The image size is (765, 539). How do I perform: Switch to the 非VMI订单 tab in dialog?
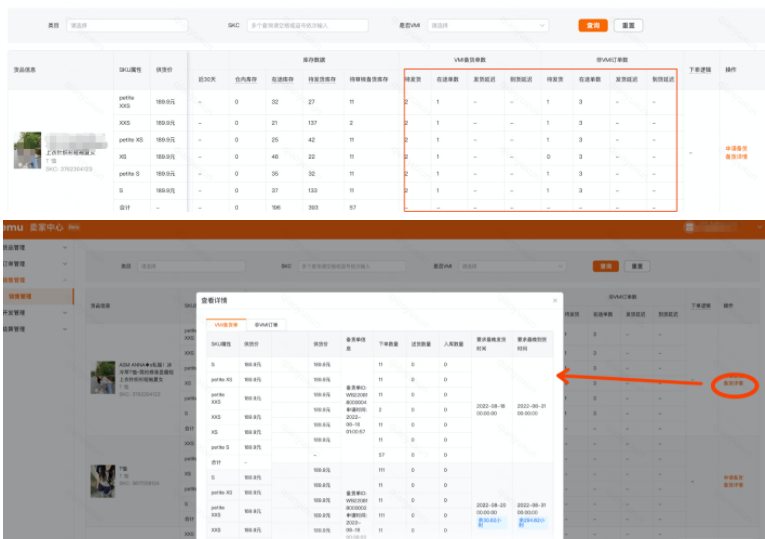266,324
